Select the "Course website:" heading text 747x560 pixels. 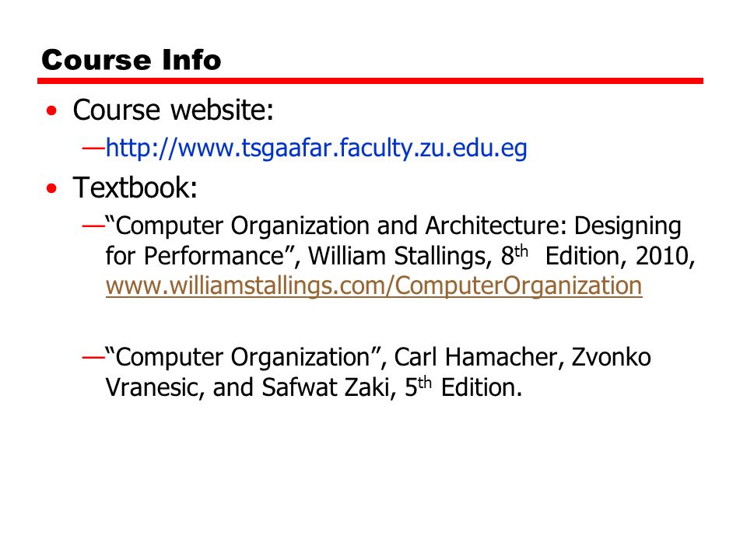(174, 110)
